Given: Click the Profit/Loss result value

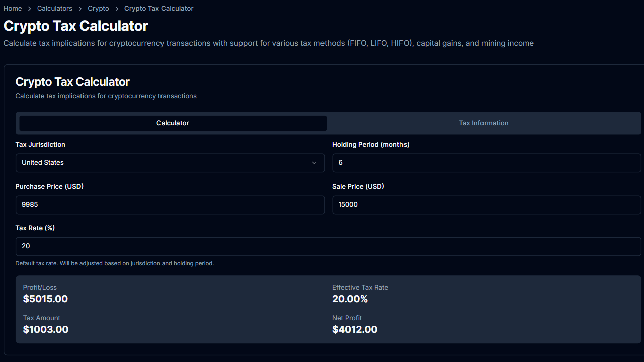Looking at the screenshot, I should (45, 299).
